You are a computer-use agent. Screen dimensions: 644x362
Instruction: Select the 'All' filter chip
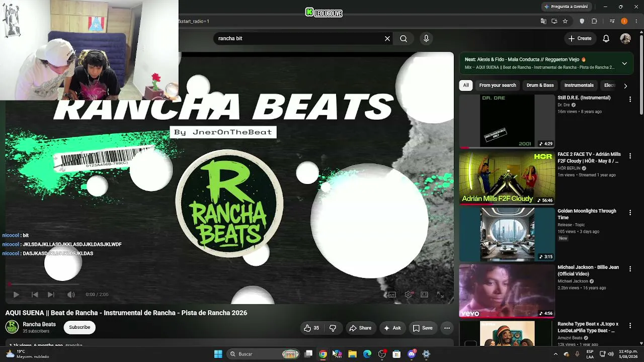pos(466,85)
